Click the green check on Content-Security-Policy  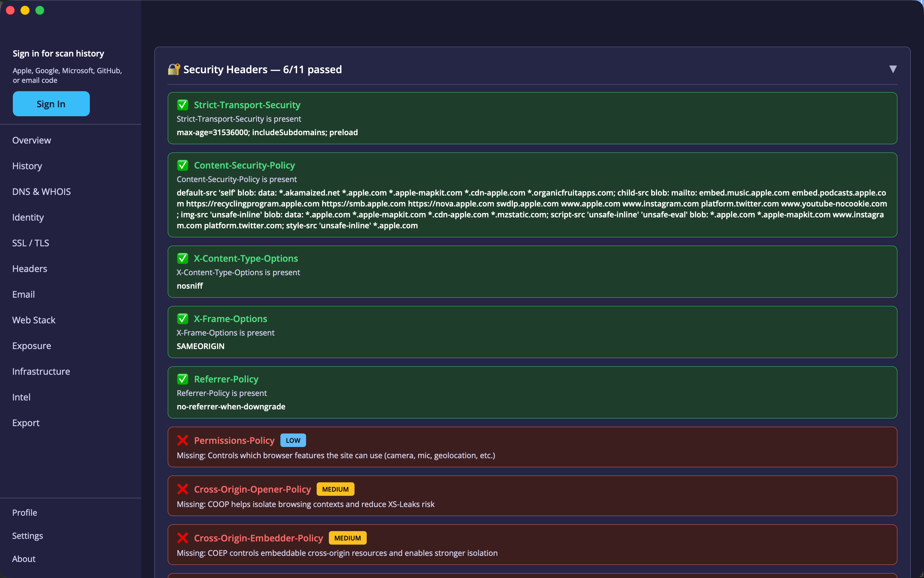[183, 165]
